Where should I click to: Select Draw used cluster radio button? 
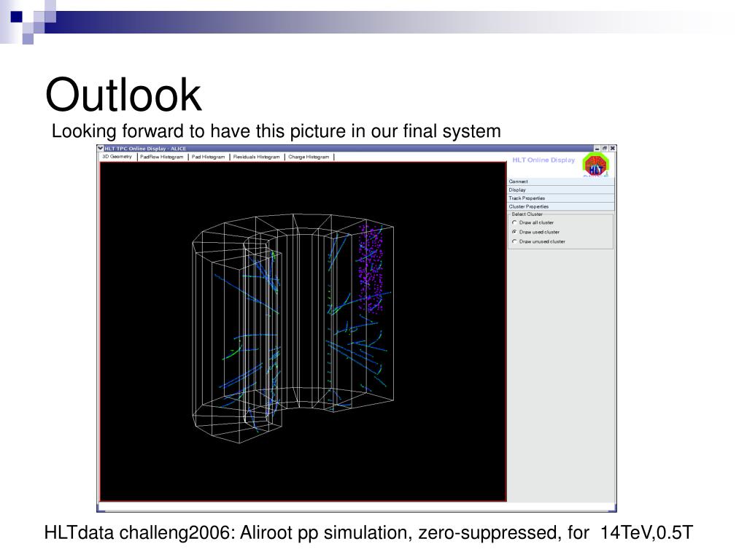(514, 233)
